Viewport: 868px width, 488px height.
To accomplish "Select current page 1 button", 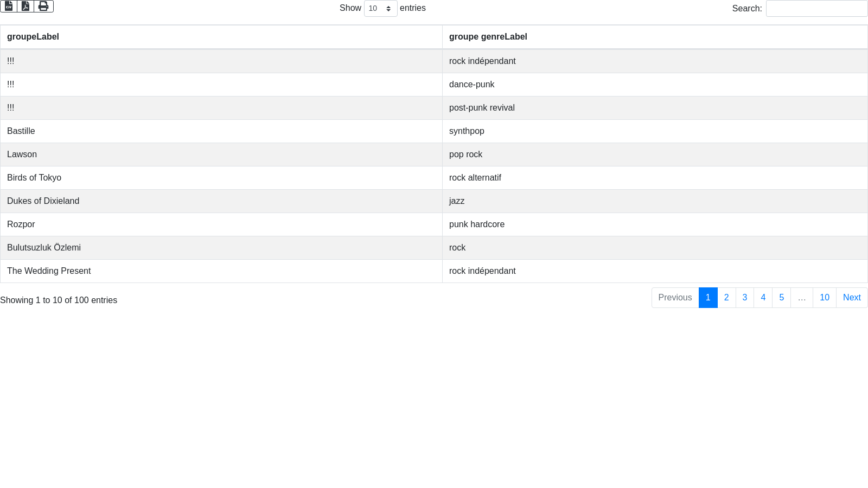I will tap(708, 298).
